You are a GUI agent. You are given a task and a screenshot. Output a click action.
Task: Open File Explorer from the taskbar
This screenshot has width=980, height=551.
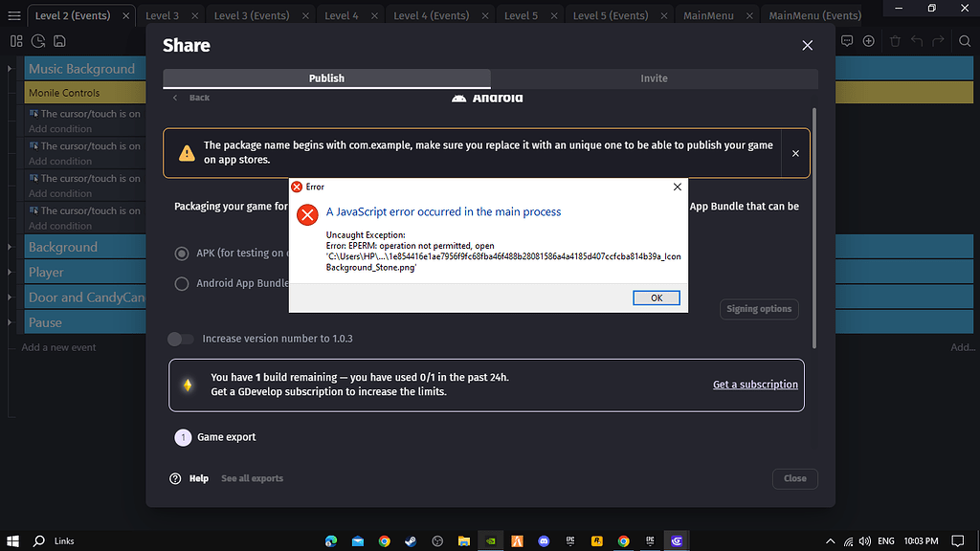[x=464, y=541]
